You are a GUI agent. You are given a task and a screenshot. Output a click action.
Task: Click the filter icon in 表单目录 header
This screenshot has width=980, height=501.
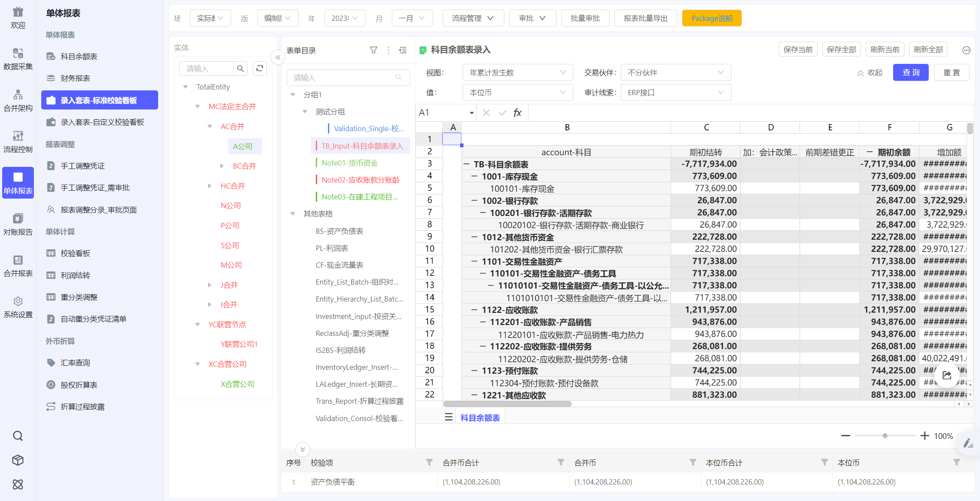373,50
